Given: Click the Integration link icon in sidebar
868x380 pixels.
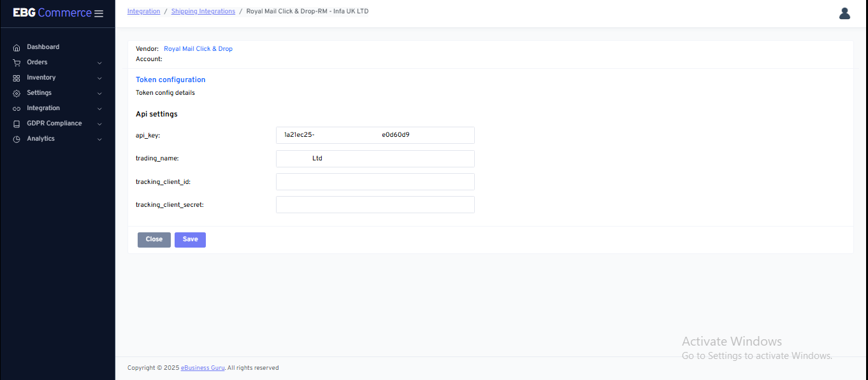Looking at the screenshot, I should coord(17,108).
